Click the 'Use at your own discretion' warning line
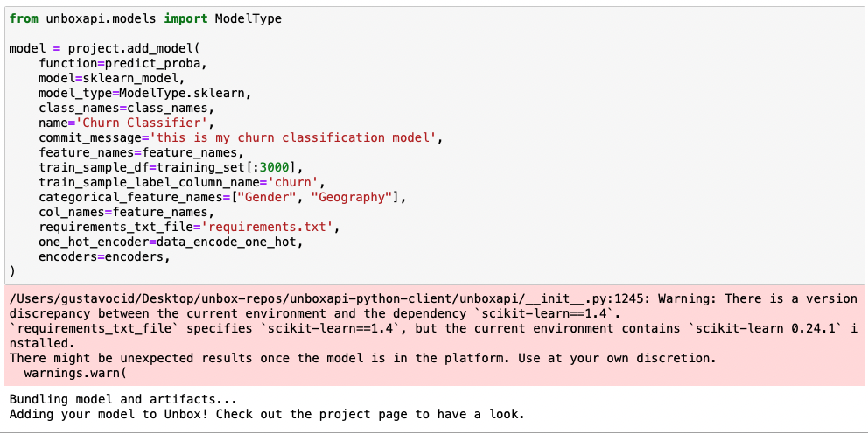 [362, 359]
